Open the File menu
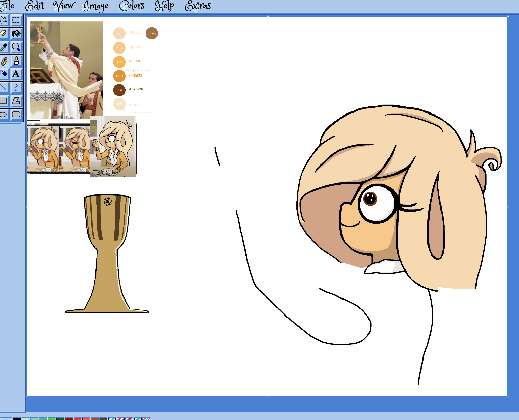 7,6
